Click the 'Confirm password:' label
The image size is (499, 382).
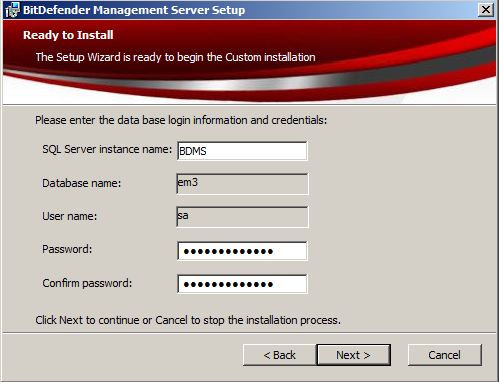click(87, 283)
